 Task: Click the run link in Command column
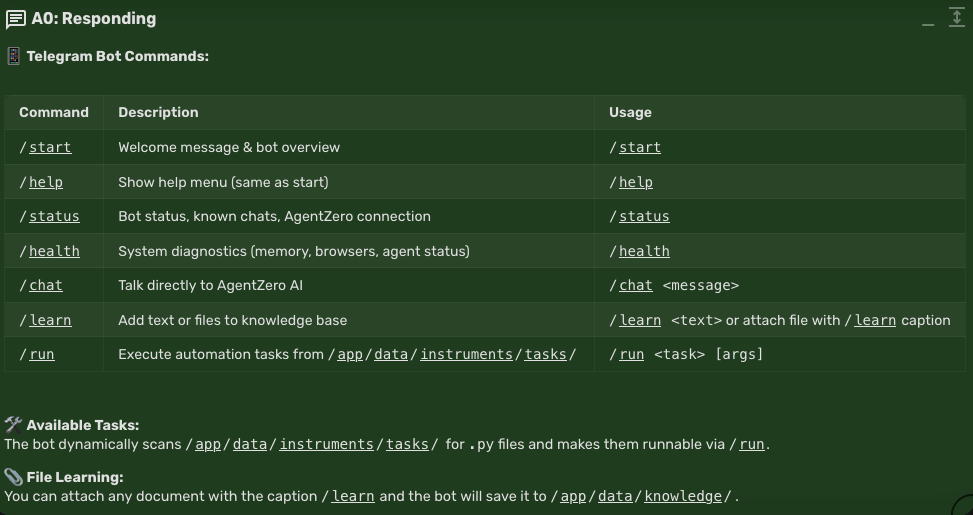coord(42,354)
